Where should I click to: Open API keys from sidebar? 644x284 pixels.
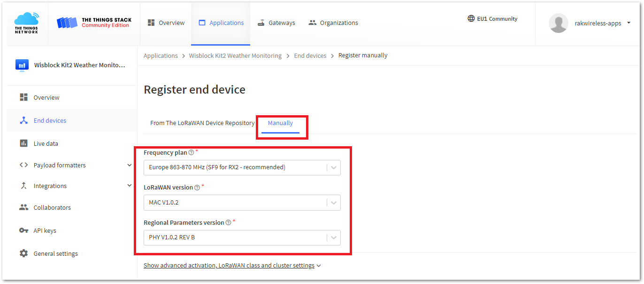tap(45, 230)
